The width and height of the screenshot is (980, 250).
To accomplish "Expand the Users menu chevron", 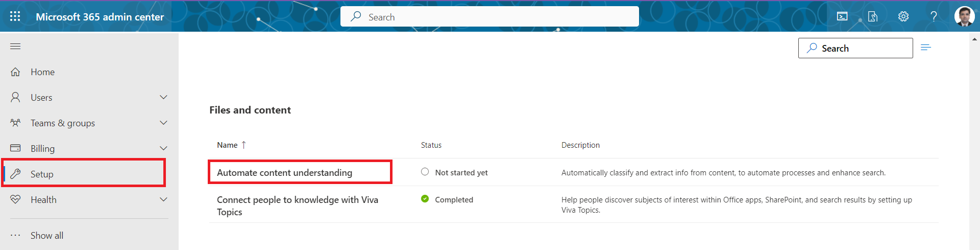I will 163,97.
